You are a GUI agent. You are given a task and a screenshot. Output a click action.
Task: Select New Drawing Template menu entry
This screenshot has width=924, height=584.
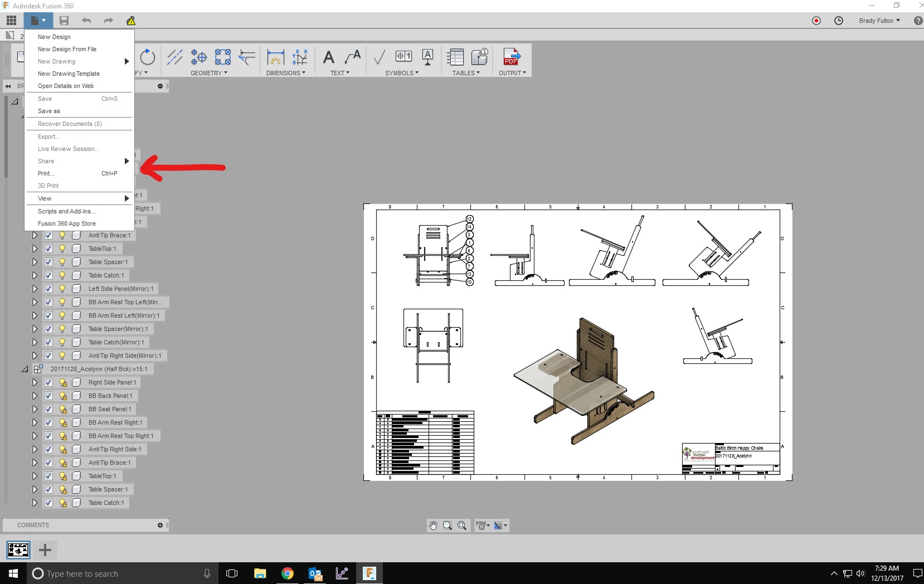tap(68, 74)
